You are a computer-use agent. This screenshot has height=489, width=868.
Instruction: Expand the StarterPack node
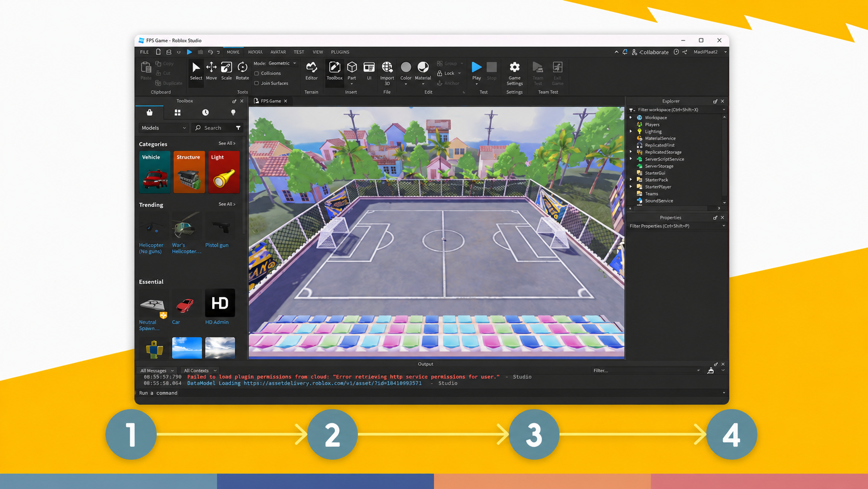[x=631, y=180]
